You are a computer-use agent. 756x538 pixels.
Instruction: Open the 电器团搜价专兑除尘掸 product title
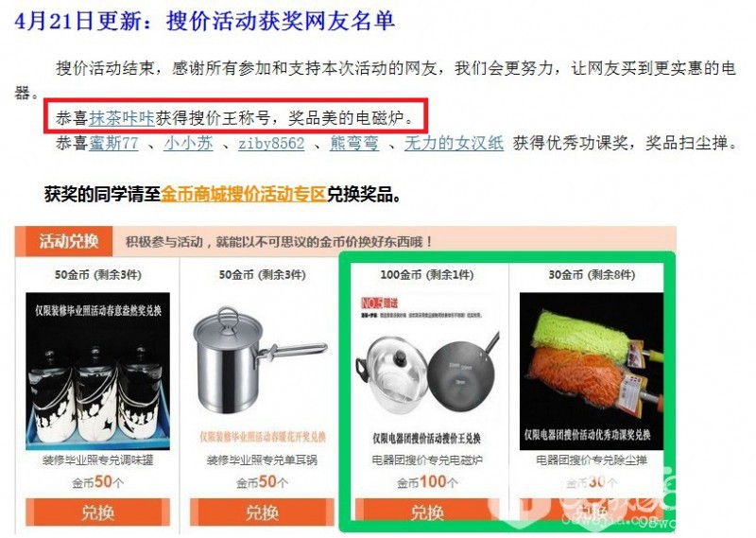point(592,460)
